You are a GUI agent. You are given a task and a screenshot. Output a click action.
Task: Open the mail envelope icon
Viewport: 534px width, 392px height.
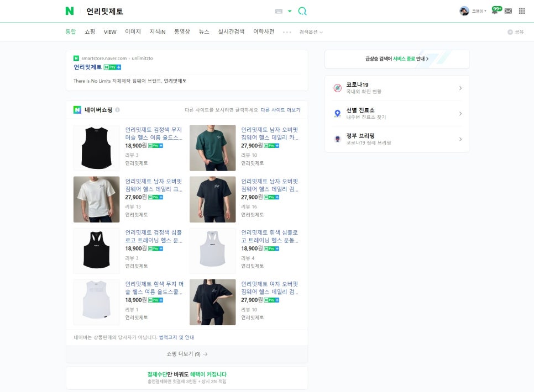click(508, 11)
